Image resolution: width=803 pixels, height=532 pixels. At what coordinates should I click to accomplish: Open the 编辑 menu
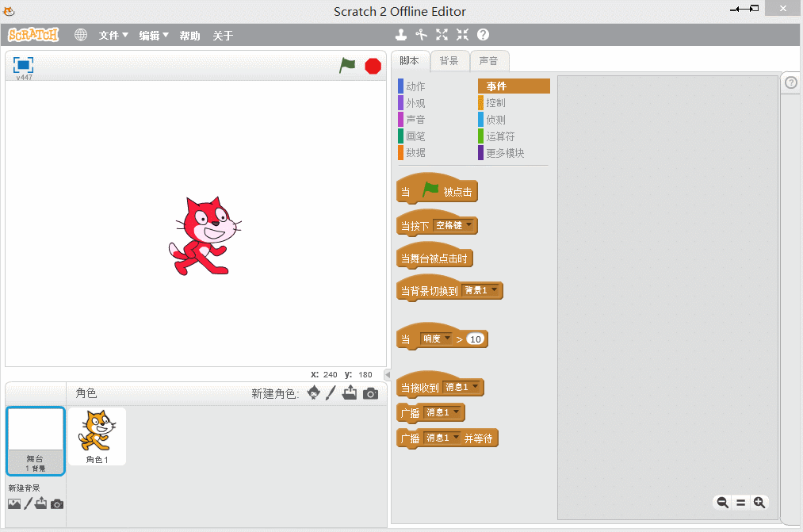click(x=154, y=36)
